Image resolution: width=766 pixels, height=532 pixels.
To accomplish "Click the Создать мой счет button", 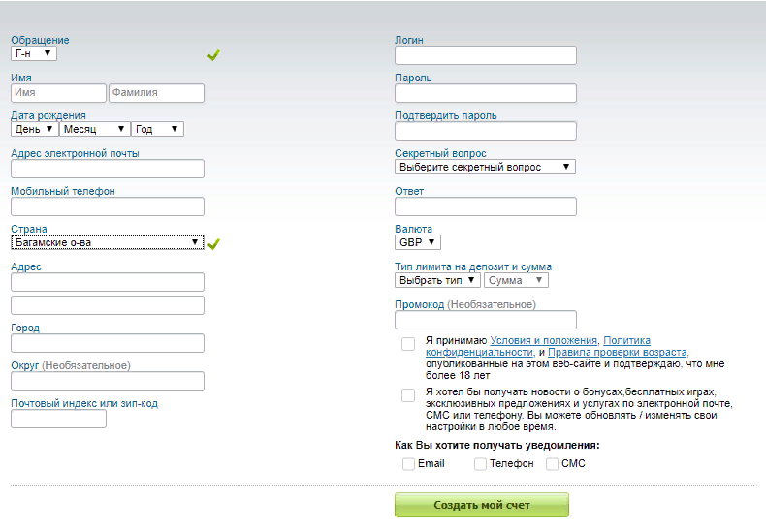I will coord(481,505).
